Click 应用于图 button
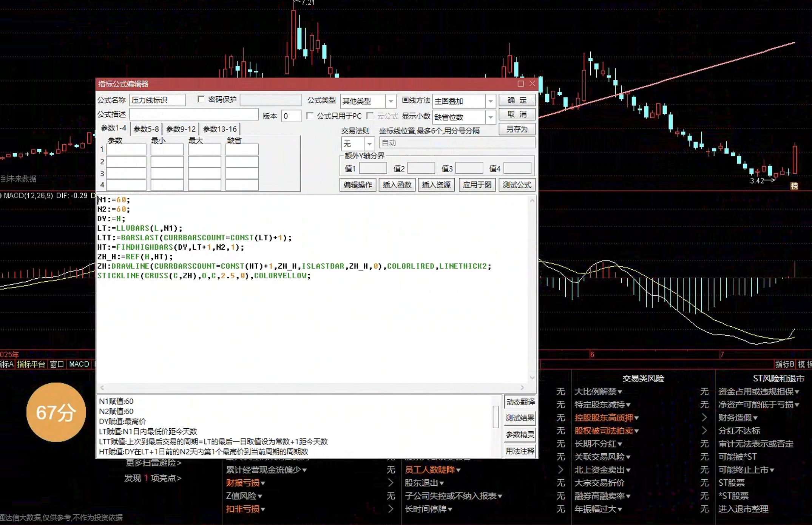 477,185
